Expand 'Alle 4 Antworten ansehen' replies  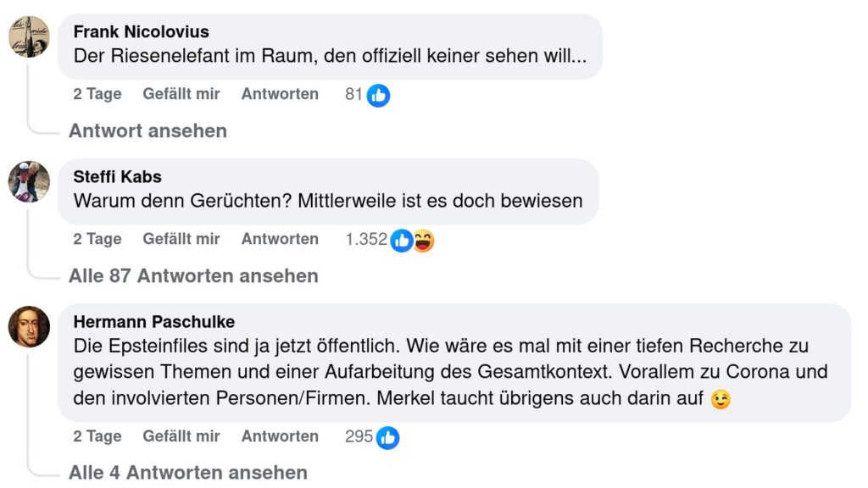click(x=187, y=472)
